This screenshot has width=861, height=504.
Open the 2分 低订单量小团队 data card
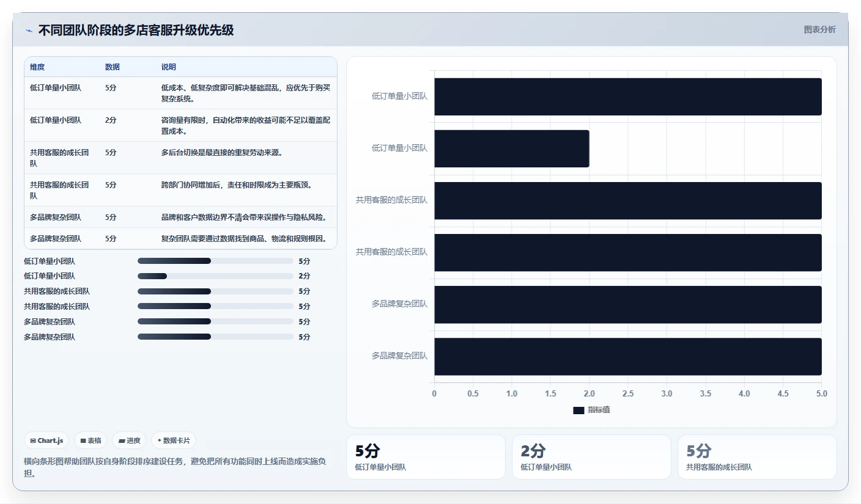point(591,457)
